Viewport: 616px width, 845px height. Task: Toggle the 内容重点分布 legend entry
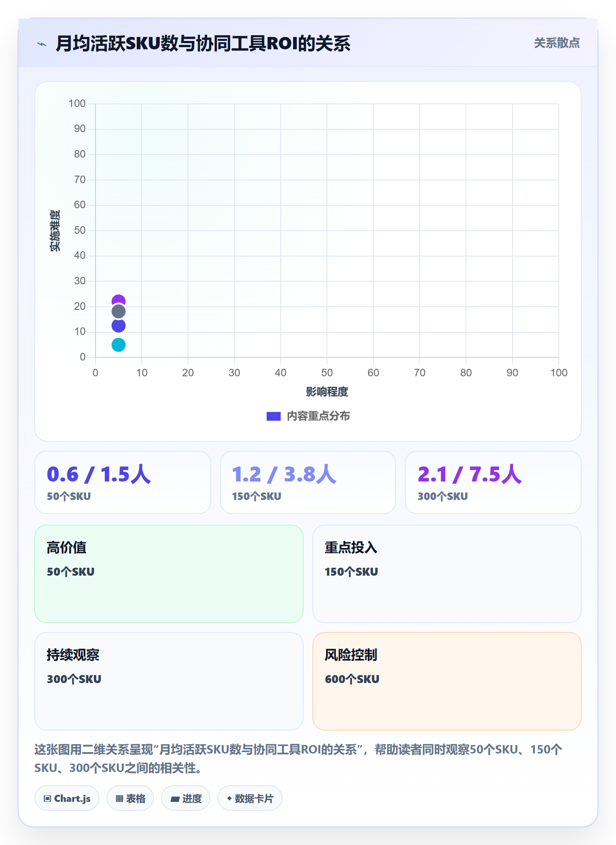308,416
